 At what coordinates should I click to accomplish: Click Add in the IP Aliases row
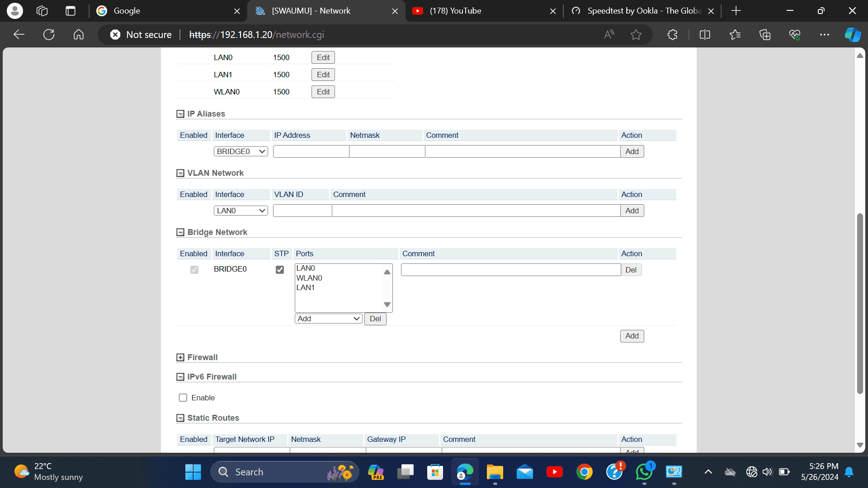click(x=632, y=151)
